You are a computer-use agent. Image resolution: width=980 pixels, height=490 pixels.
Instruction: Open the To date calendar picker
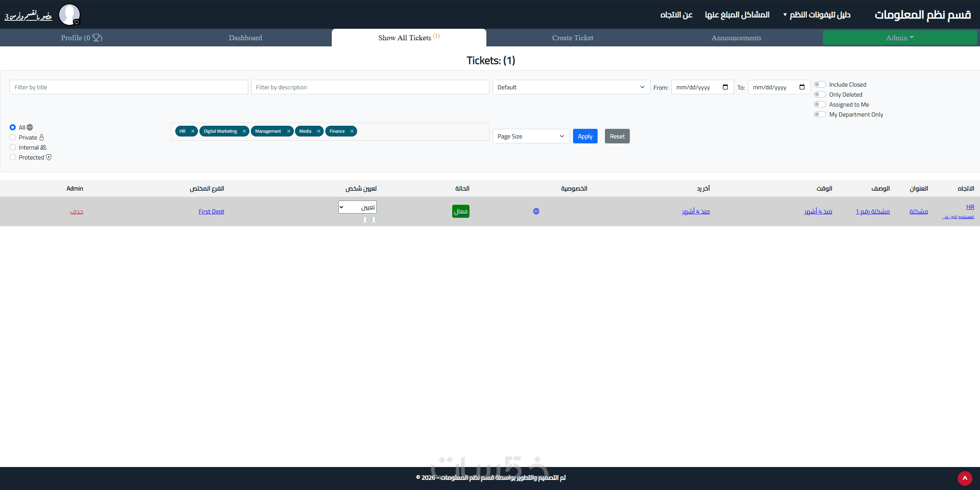point(802,87)
